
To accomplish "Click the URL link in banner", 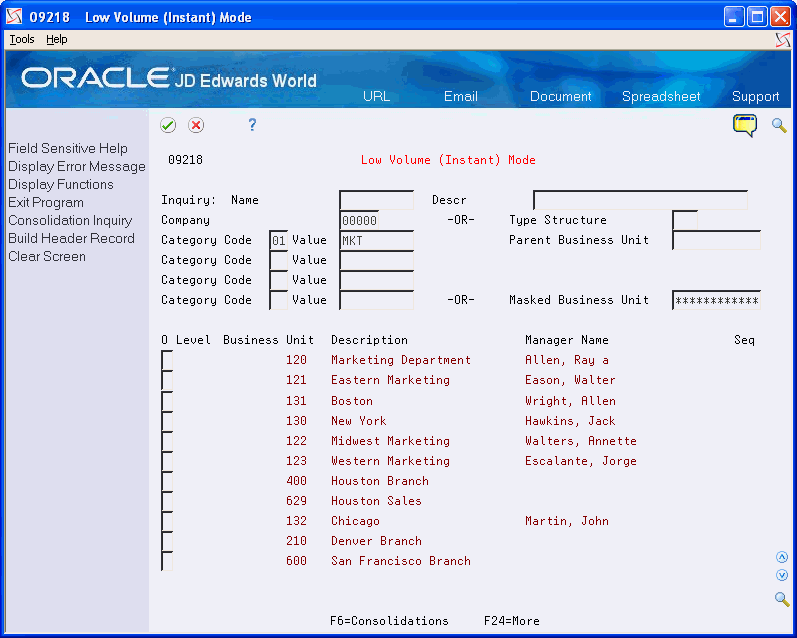I will point(376,97).
